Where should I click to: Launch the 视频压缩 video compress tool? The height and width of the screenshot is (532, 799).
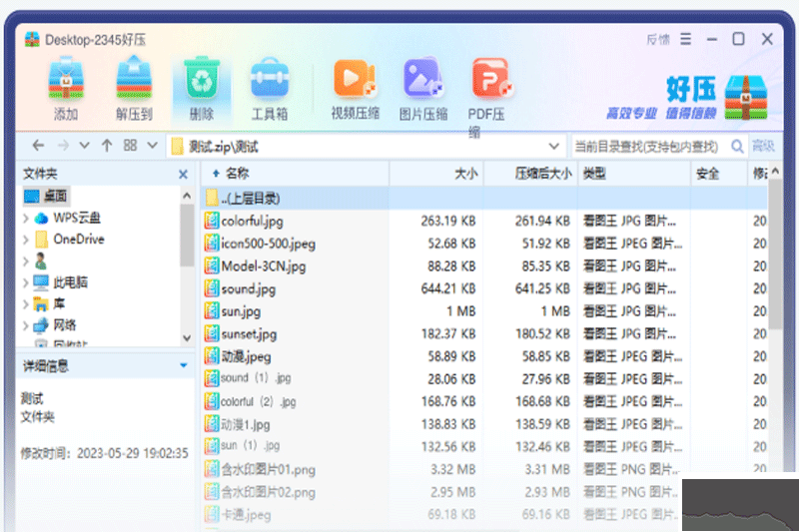pos(355,79)
